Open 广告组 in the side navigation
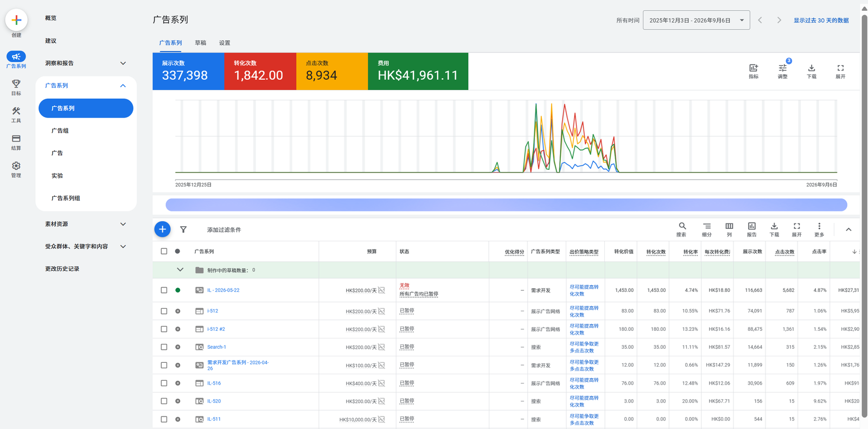The width and height of the screenshot is (868, 429). (60, 131)
